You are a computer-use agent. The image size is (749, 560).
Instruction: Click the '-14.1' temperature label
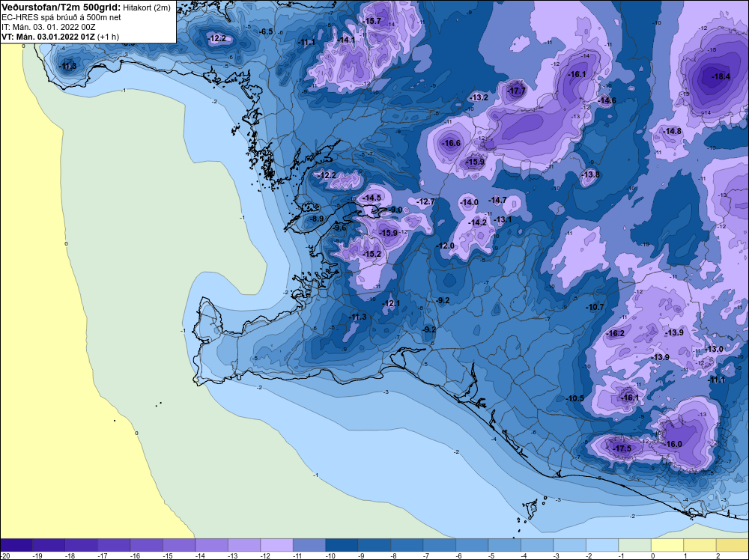coord(346,40)
